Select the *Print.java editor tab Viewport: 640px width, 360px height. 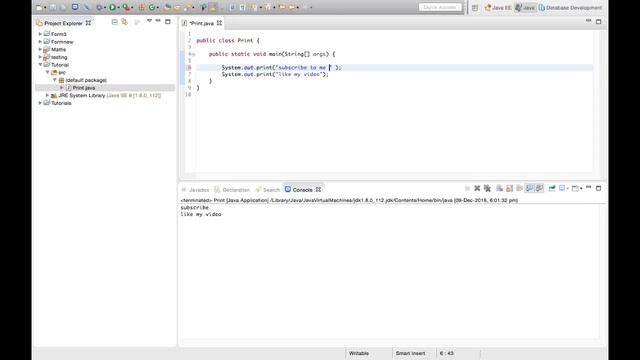(202, 23)
